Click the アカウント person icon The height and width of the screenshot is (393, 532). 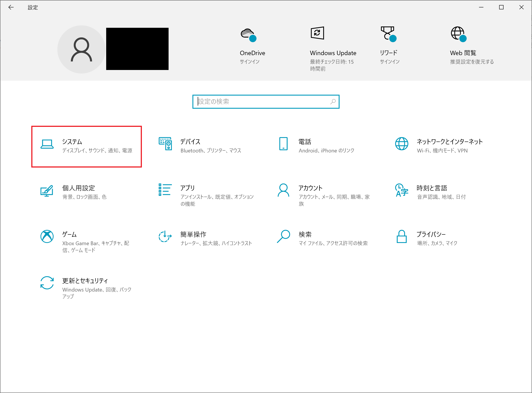pos(283,190)
